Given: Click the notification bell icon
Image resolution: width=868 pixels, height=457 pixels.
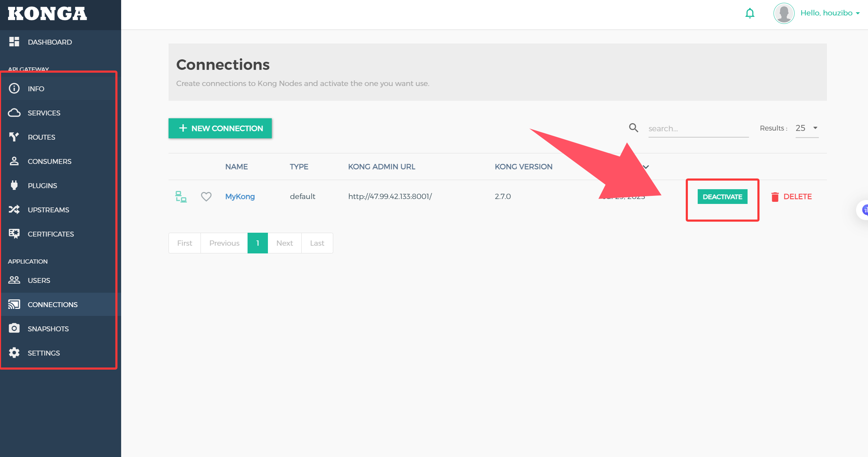Looking at the screenshot, I should click(x=750, y=13).
